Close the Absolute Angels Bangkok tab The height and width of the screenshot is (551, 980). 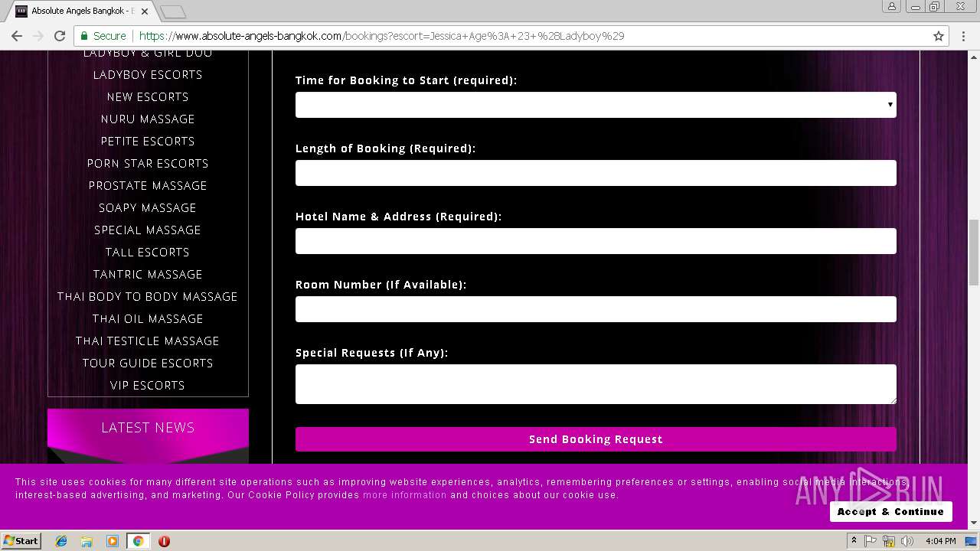(145, 11)
